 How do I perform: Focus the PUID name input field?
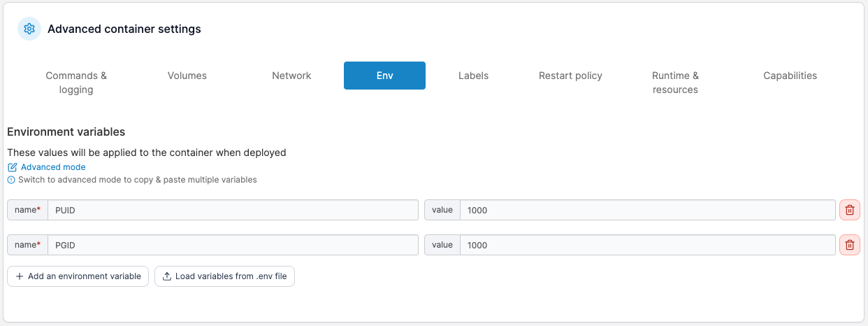[233, 210]
